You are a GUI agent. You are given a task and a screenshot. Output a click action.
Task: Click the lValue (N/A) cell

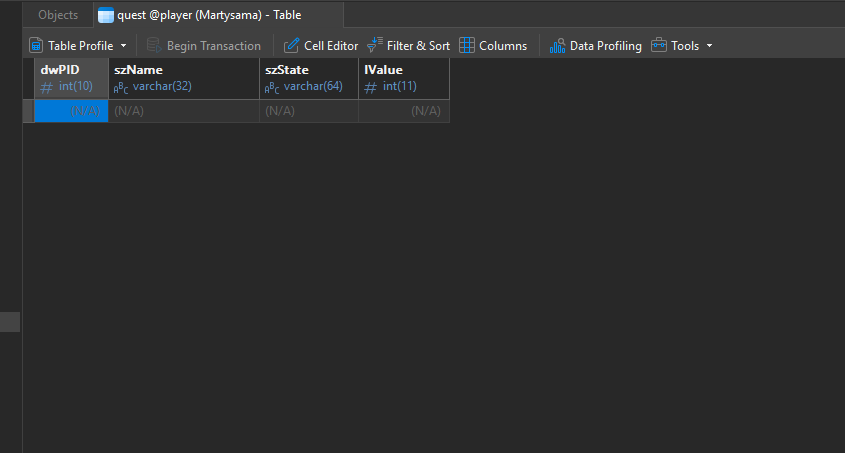pyautogui.click(x=403, y=111)
